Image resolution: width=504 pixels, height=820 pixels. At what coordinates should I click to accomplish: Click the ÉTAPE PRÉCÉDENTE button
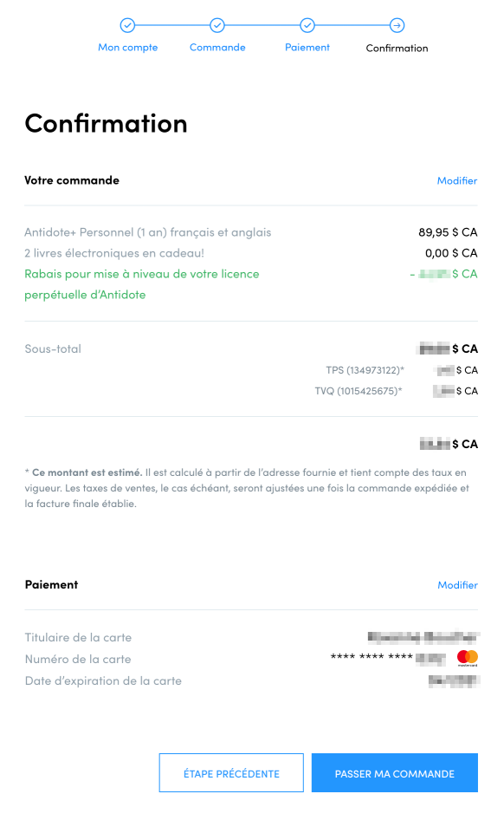231,773
